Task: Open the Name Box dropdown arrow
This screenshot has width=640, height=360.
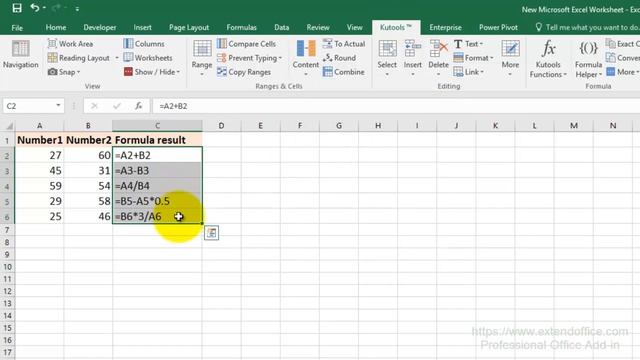Action: pos(58,106)
